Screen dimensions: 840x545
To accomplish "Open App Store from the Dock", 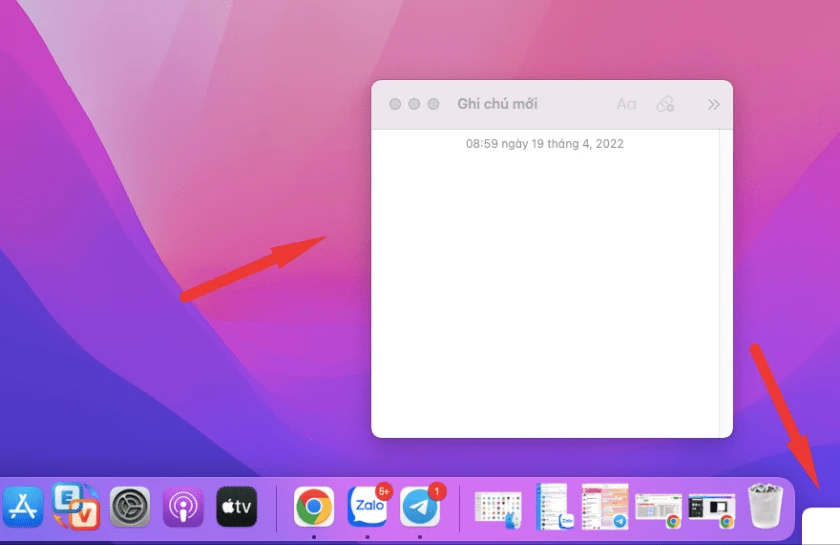I will coord(22,506).
